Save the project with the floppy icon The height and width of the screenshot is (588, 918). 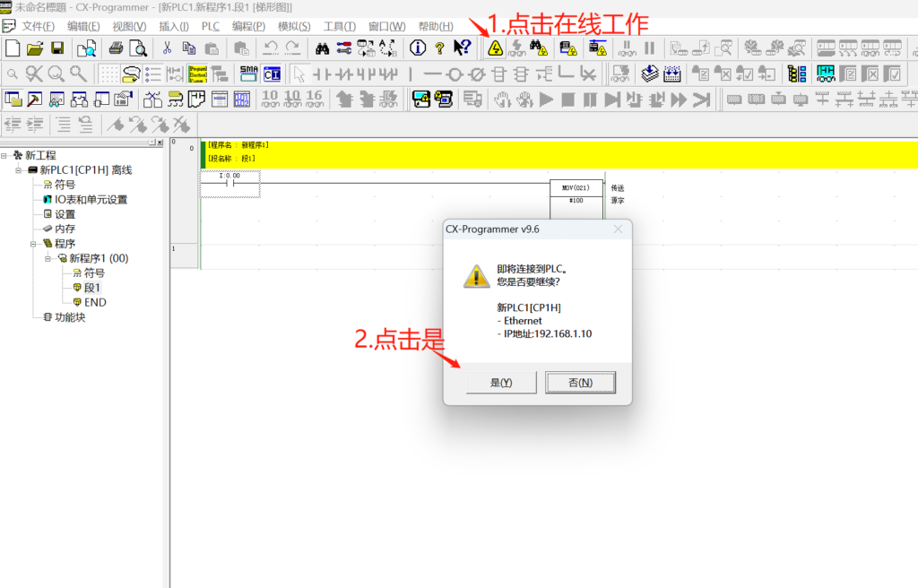pos(56,48)
